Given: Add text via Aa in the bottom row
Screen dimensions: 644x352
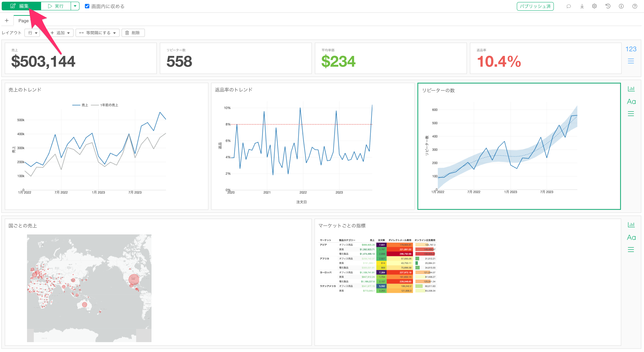Looking at the screenshot, I should (631, 237).
